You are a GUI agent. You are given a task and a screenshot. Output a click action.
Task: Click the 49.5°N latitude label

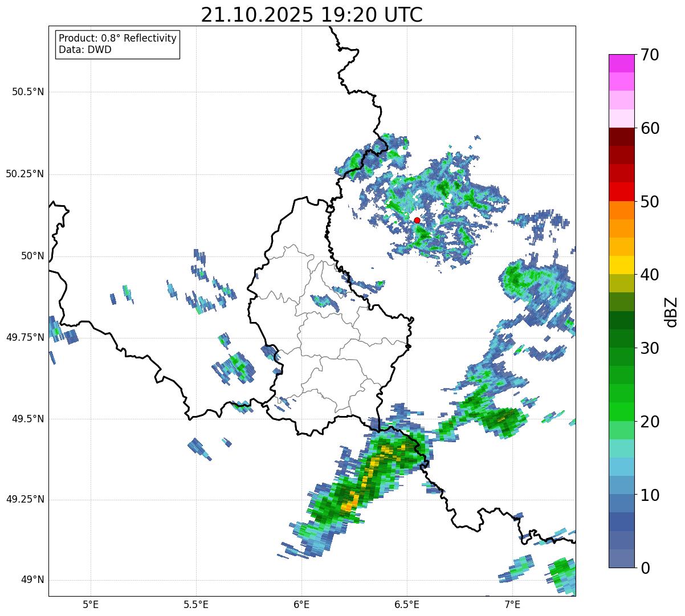pos(28,419)
